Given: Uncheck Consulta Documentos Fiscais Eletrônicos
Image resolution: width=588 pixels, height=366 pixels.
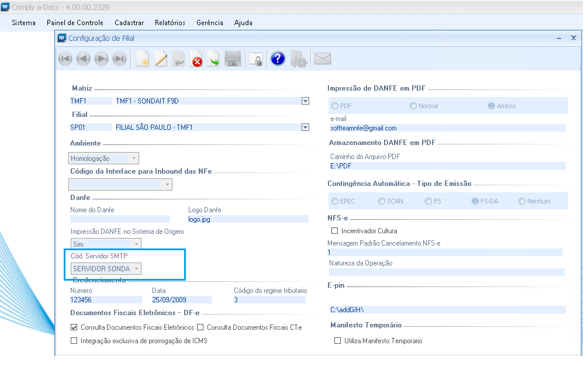Looking at the screenshot, I should [74, 327].
